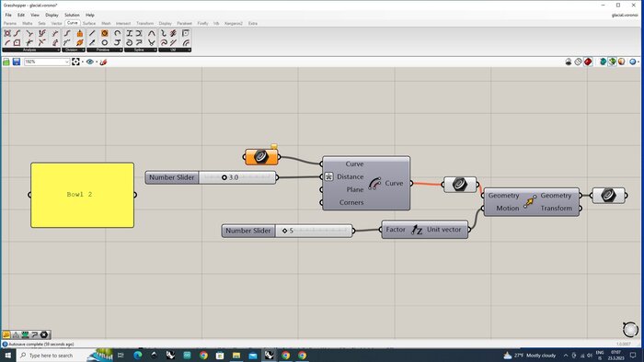Expand the Primitive panel dropdown
This screenshot has width=644, height=362.
click(121, 50)
